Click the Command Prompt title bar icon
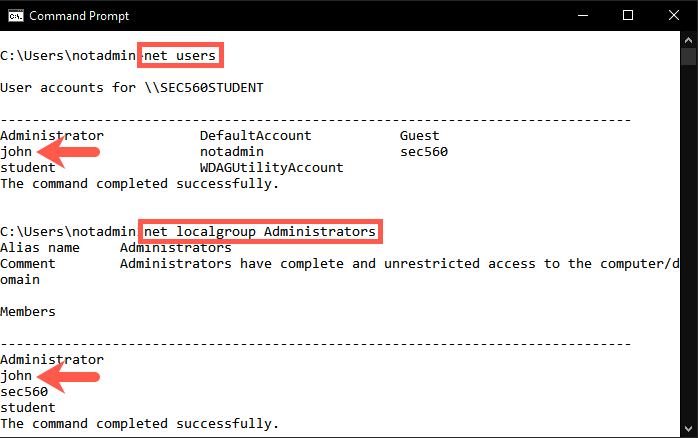Viewport: 698px width, 438px height. pyautogui.click(x=15, y=15)
